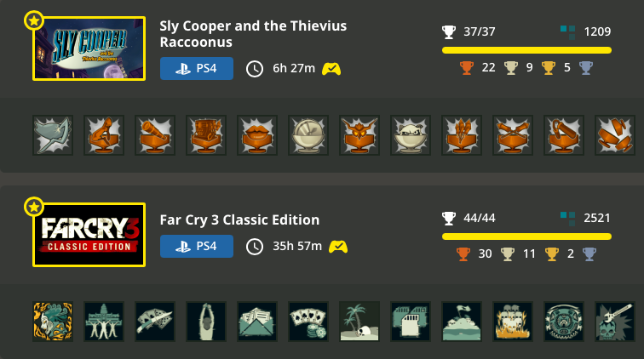Open Sly Cooper and the Thievius Raccoonus title
The image size is (644, 359).
pyautogui.click(x=253, y=34)
